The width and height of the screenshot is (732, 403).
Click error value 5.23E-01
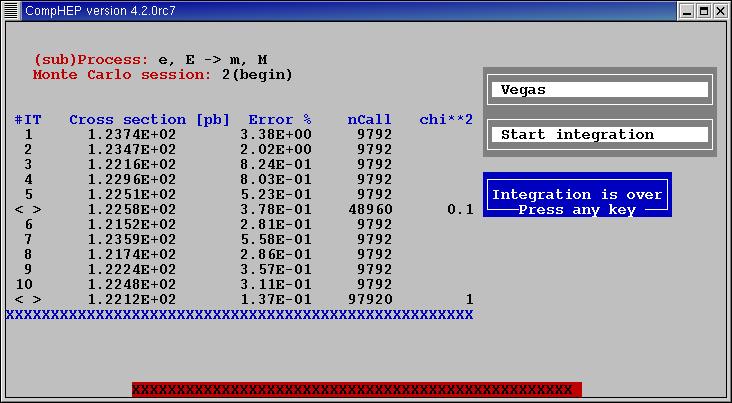pyautogui.click(x=275, y=194)
